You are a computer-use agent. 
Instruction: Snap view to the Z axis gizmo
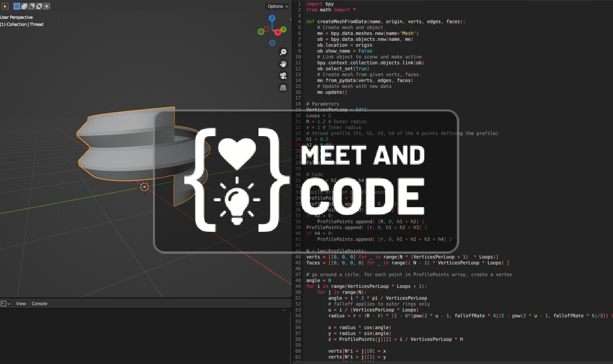272,18
